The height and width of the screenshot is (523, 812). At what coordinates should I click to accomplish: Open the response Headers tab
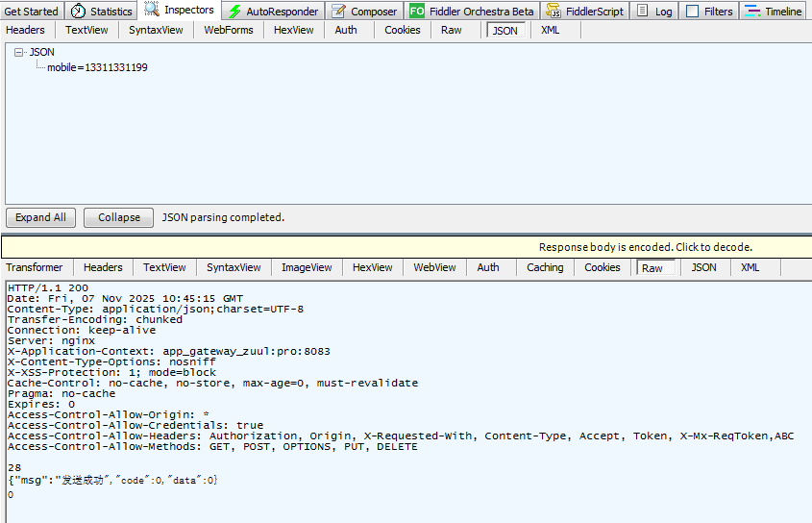click(x=103, y=267)
